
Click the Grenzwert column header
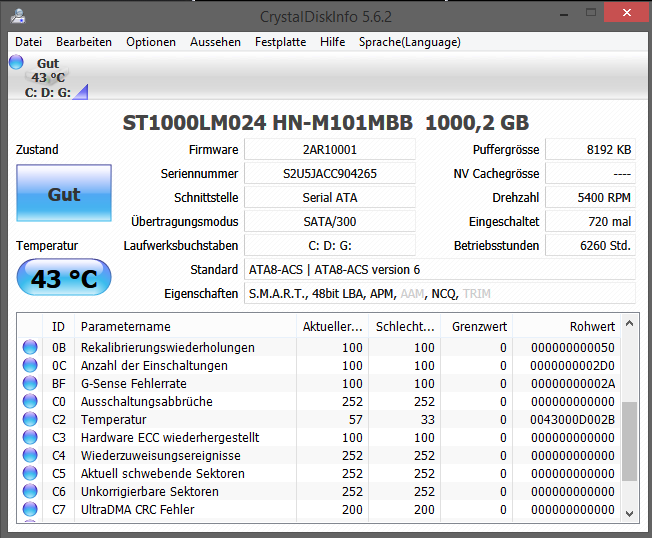click(477, 326)
